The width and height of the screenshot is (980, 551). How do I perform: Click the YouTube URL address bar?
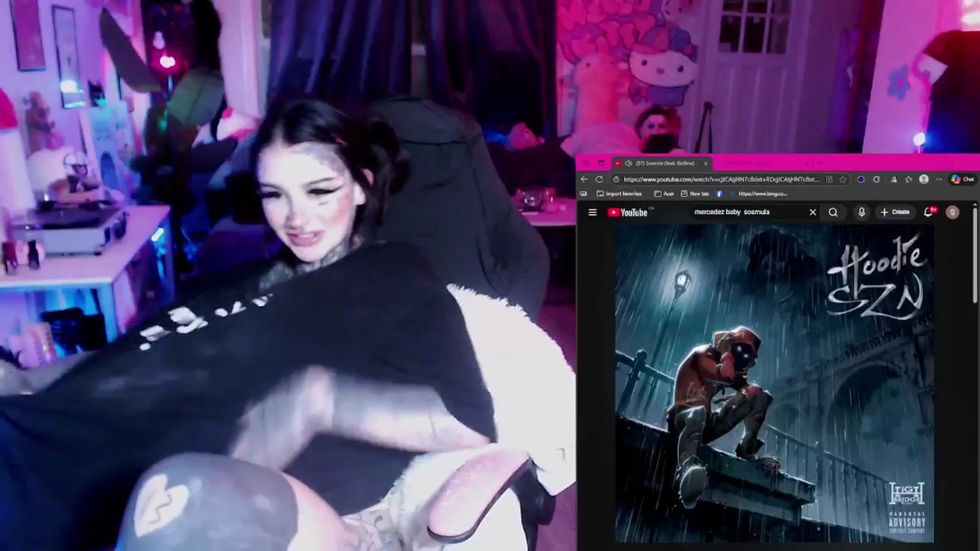(721, 180)
